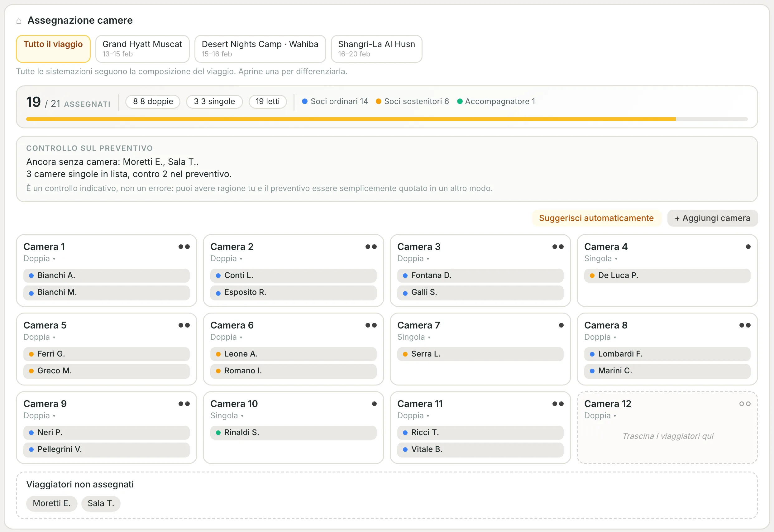
Task: Click the empty occupancy circles of Camera 12
Action: 745,404
